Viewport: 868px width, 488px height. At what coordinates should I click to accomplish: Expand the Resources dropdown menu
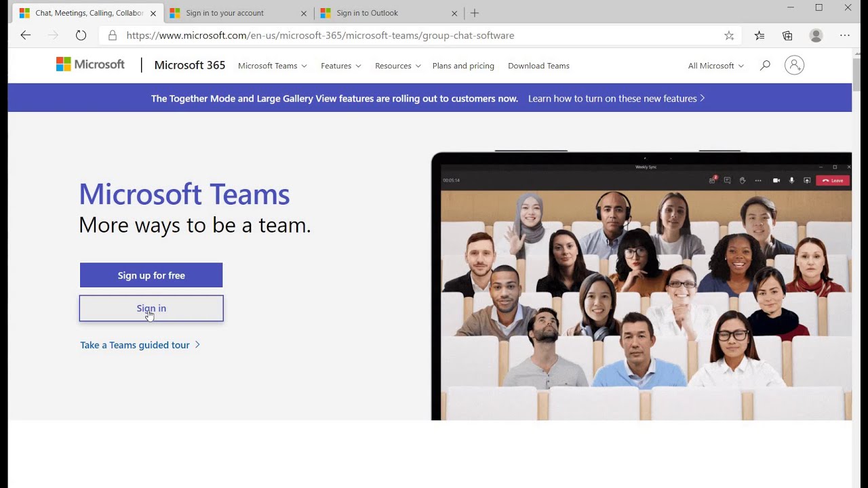398,66
